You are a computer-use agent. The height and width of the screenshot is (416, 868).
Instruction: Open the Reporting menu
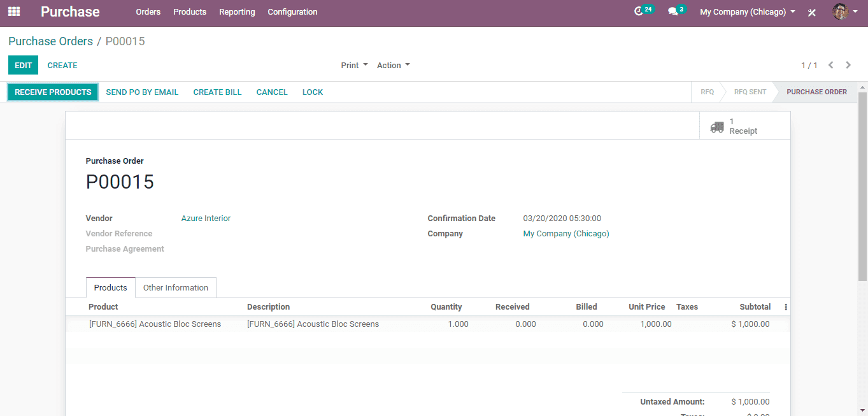(x=237, y=11)
